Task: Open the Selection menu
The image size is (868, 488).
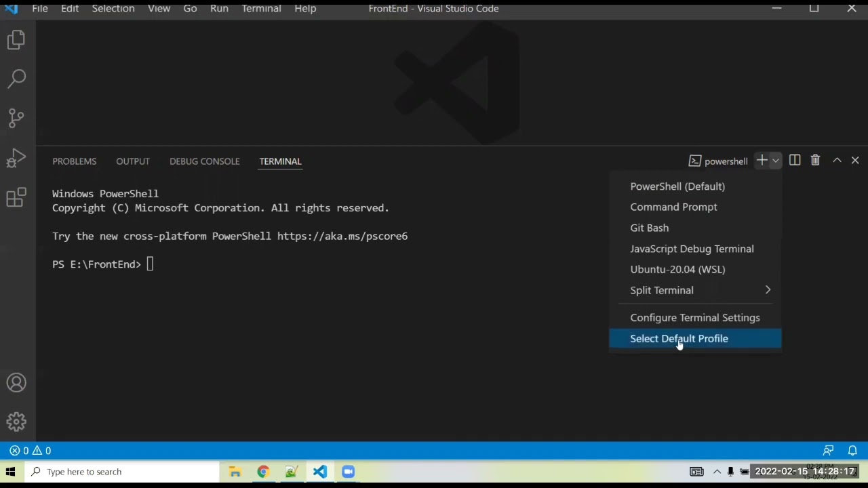Action: pos(113,9)
